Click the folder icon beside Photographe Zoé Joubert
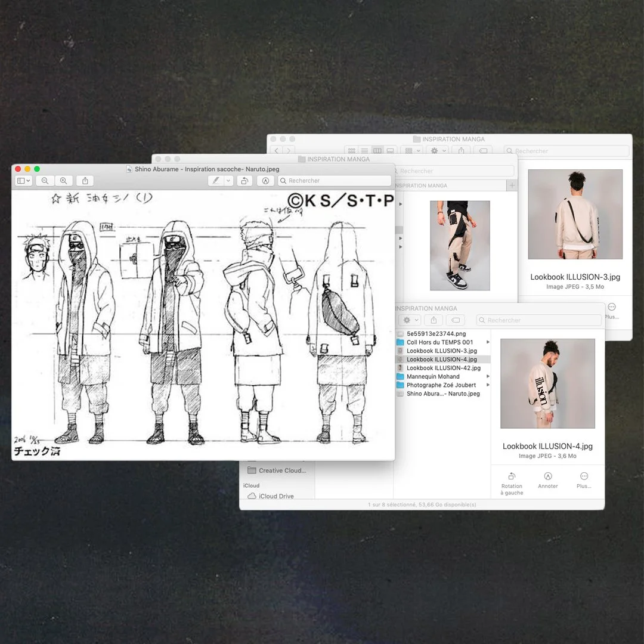 [400, 385]
